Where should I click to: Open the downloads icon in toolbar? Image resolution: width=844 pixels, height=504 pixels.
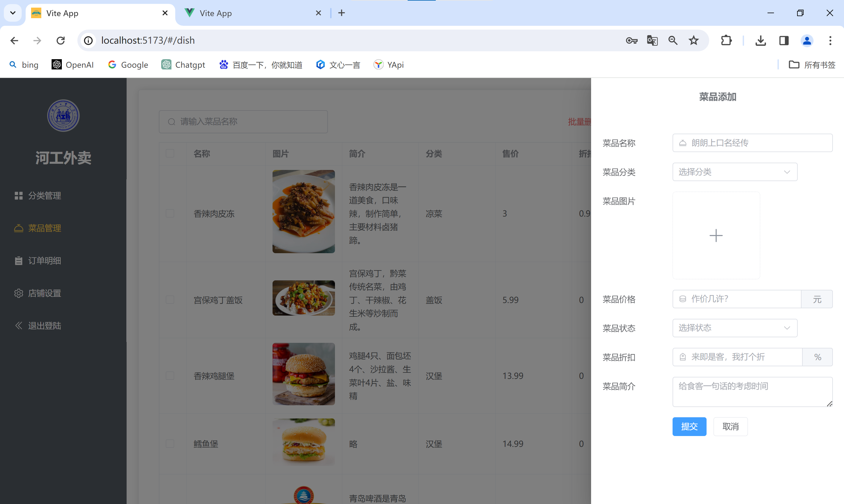tap(760, 40)
